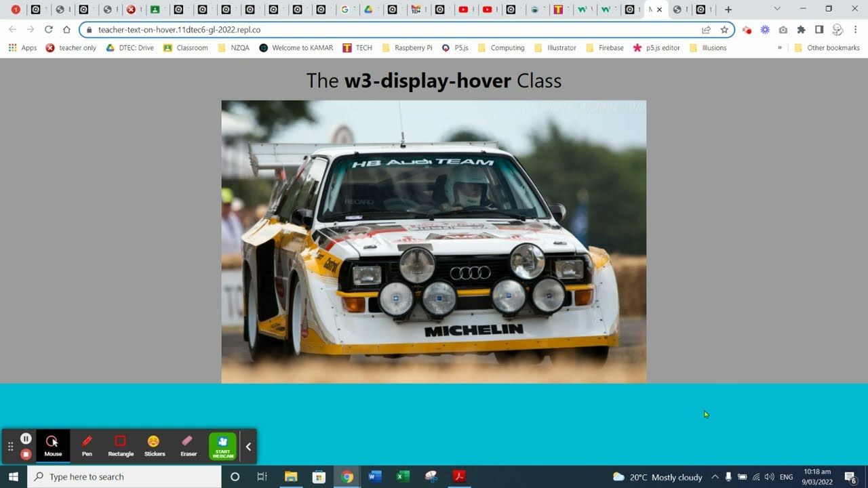This screenshot has width=868, height=488.
Task: Click the Audi rally car image
Action: (434, 242)
